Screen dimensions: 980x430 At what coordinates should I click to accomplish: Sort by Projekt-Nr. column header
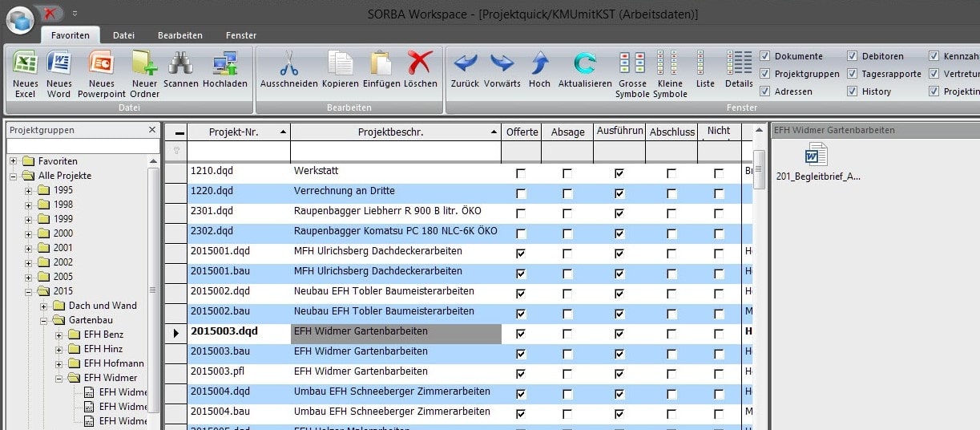239,132
